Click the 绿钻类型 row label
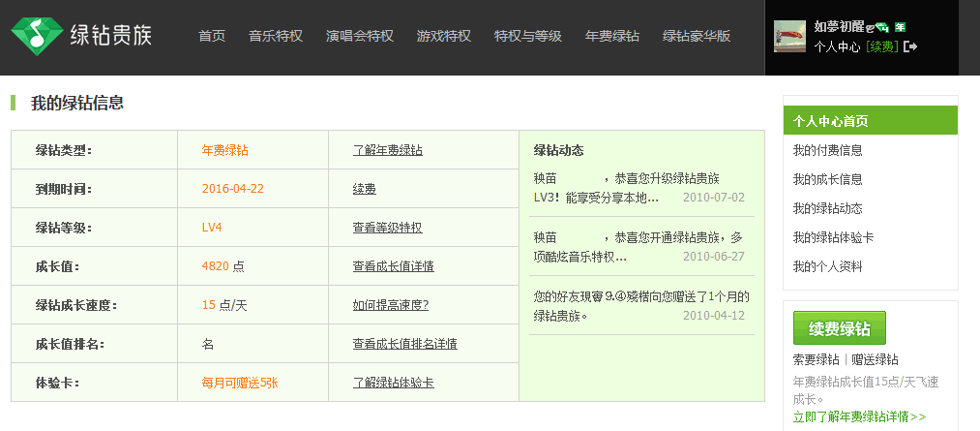 64,150
